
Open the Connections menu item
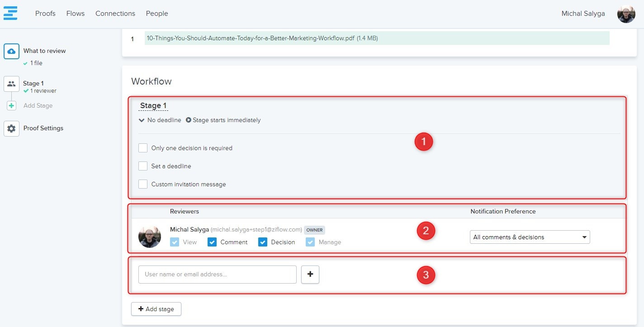[x=115, y=14]
